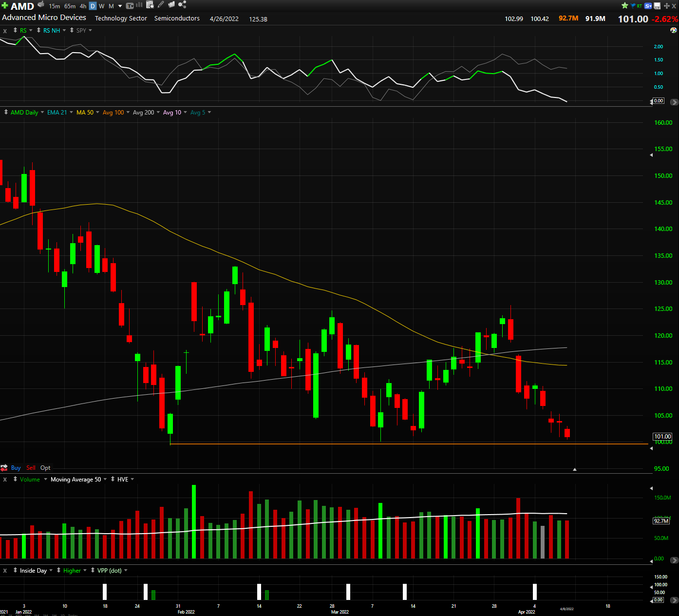The width and height of the screenshot is (679, 616).
Task: Select the 4h timeframe
Action: point(83,6)
